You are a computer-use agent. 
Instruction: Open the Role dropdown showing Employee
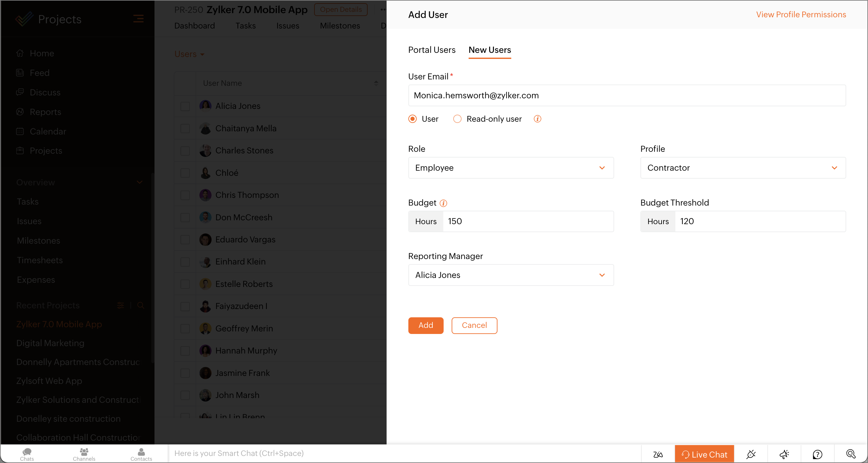(511, 167)
